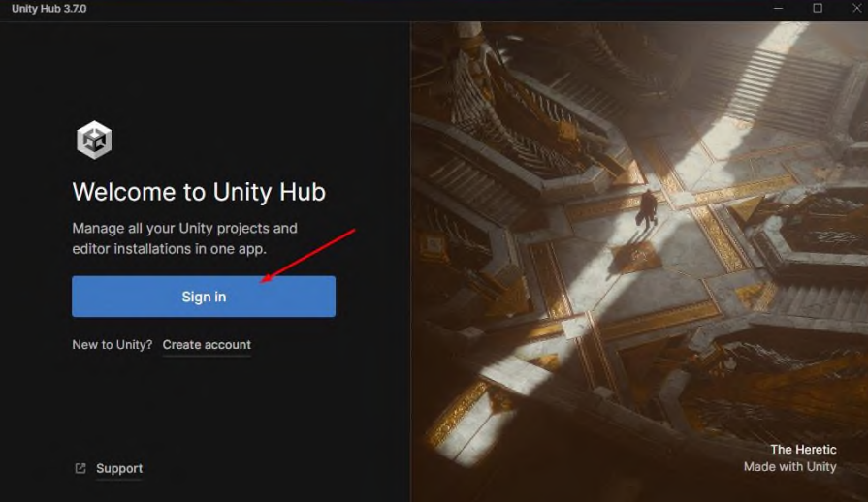Minimize the Unity Hub window

click(778, 9)
